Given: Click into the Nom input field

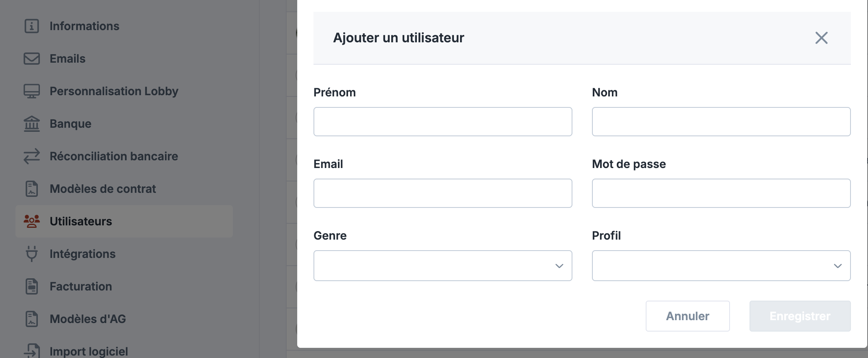Looking at the screenshot, I should 721,122.
